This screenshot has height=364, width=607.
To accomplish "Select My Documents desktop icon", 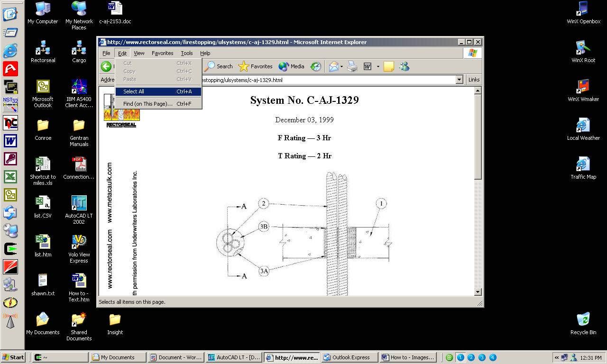I will (x=43, y=324).
